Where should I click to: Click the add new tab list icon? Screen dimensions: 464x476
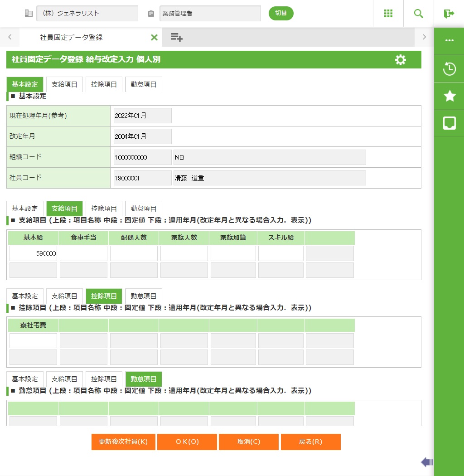pos(177,37)
